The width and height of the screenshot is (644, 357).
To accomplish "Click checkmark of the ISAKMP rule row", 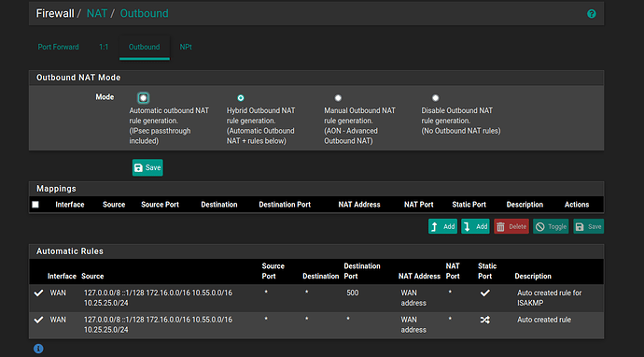I will [x=38, y=293].
